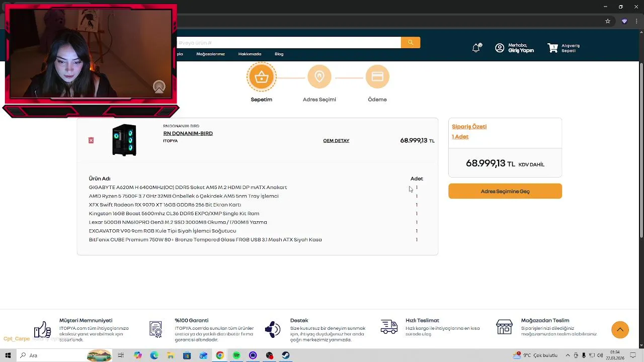Launch Copilot from the taskbar
644x362 pixels.
(x=138, y=355)
